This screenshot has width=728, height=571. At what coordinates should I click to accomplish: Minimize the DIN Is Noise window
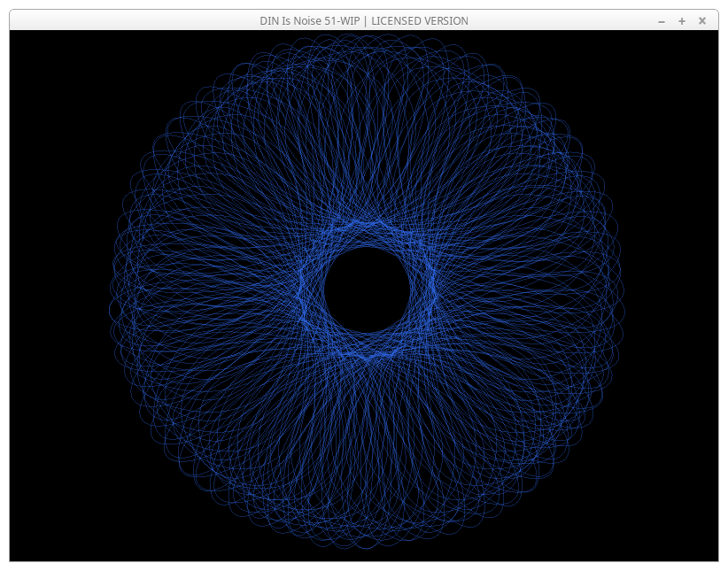(662, 21)
